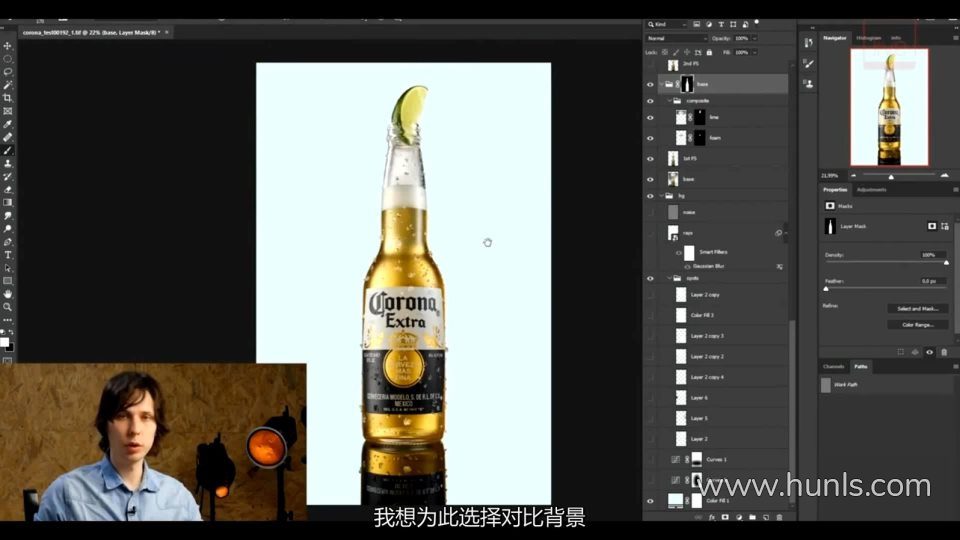
Task: Hide the foam layer
Action: point(650,138)
